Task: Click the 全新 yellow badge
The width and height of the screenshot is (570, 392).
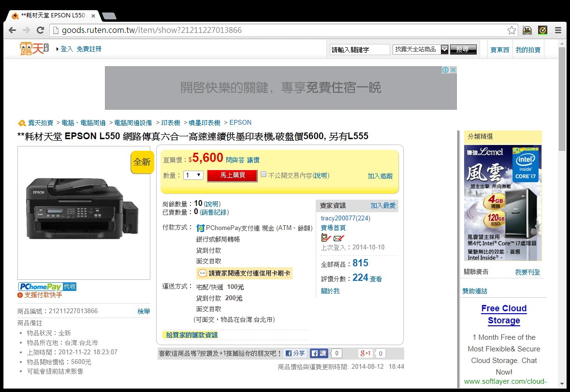Action: click(142, 162)
